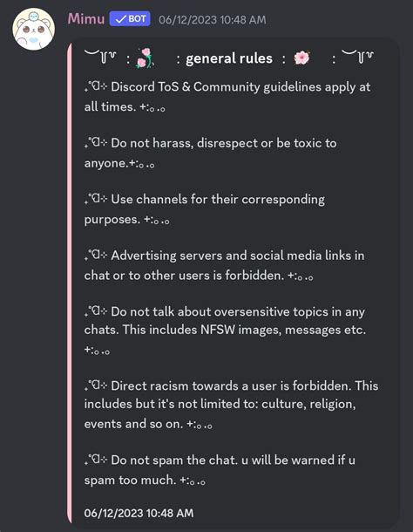
Task: Click the pink rose emoji in title
Action: (x=145, y=58)
